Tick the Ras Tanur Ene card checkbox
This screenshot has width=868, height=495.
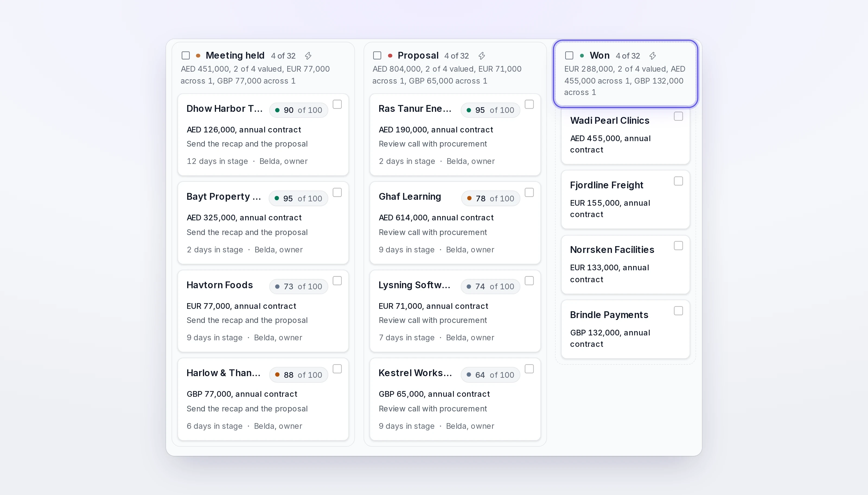point(529,104)
